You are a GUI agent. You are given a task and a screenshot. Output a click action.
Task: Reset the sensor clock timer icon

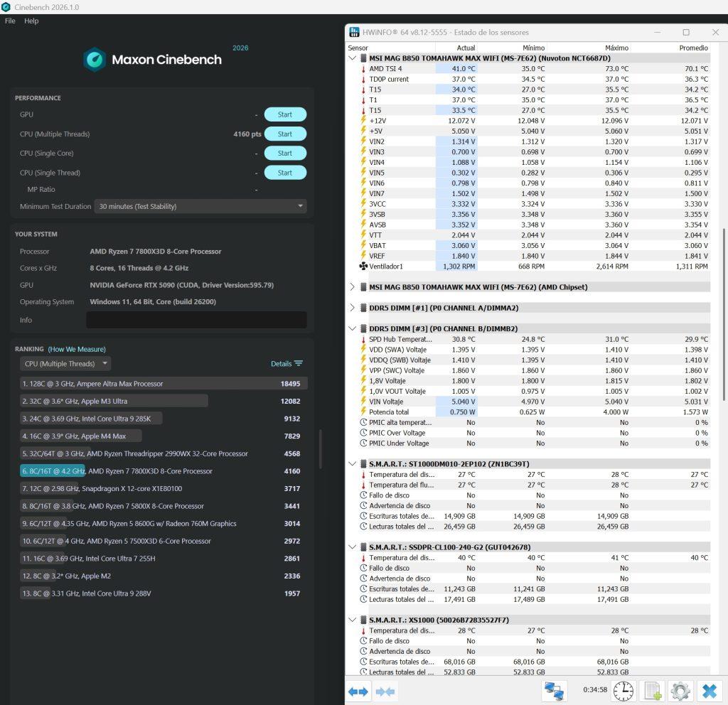(623, 691)
